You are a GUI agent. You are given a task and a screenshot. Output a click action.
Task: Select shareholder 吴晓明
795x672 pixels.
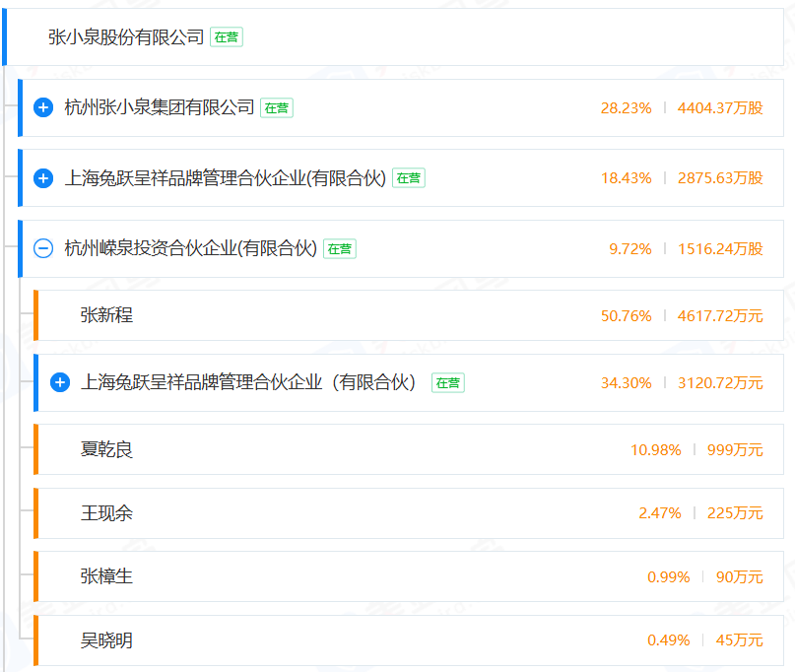click(106, 640)
